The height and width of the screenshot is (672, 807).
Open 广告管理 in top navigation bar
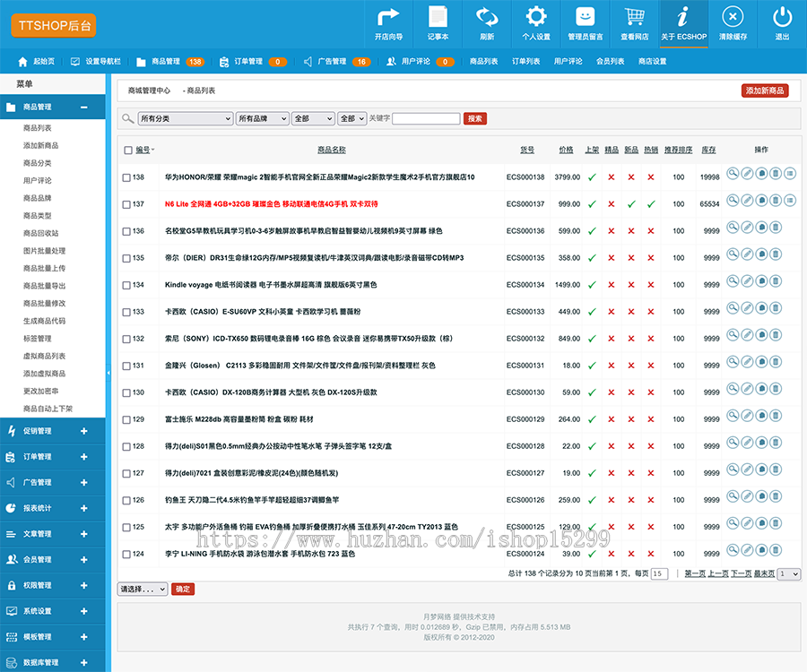pyautogui.click(x=332, y=61)
